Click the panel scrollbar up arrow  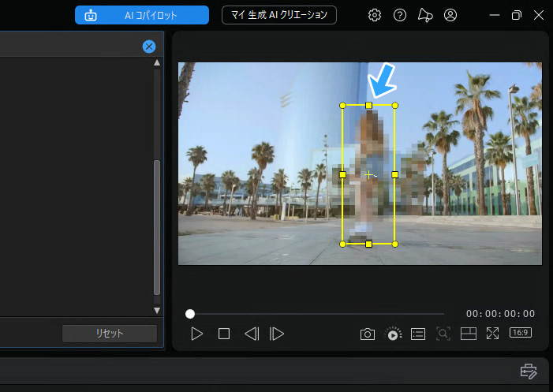pos(157,63)
